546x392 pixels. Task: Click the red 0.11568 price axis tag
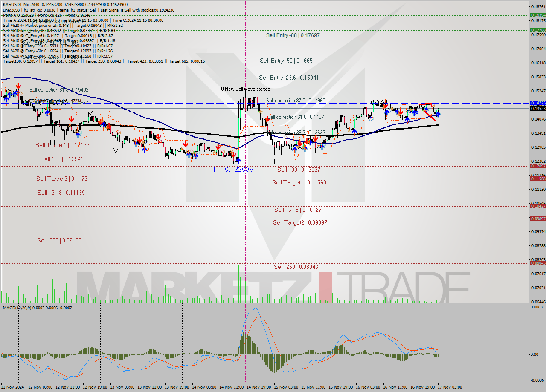(x=537, y=179)
